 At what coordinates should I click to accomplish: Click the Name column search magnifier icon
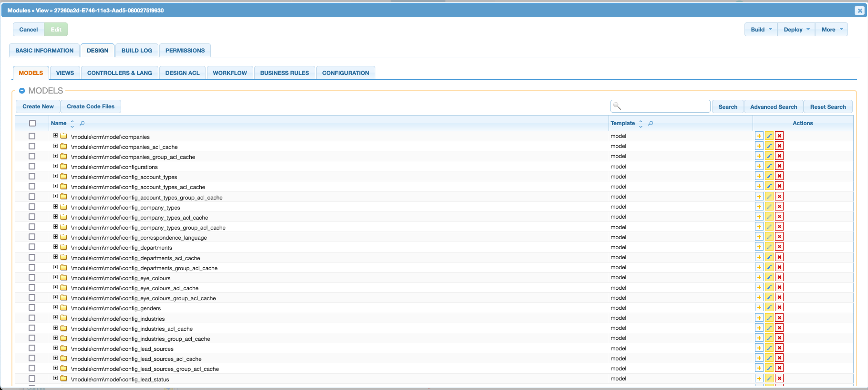(82, 123)
